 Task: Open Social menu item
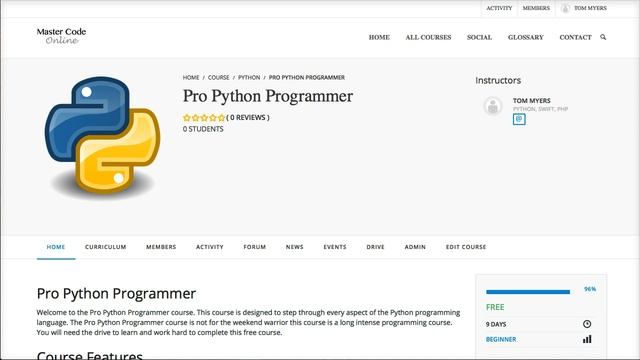[x=479, y=37]
